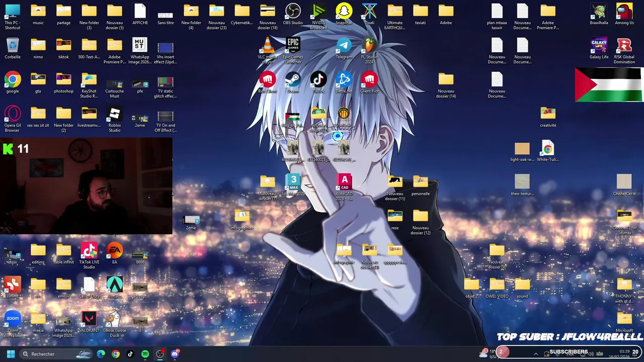
Task: Click the Rechercher taskbar search box
Action: 56,354
